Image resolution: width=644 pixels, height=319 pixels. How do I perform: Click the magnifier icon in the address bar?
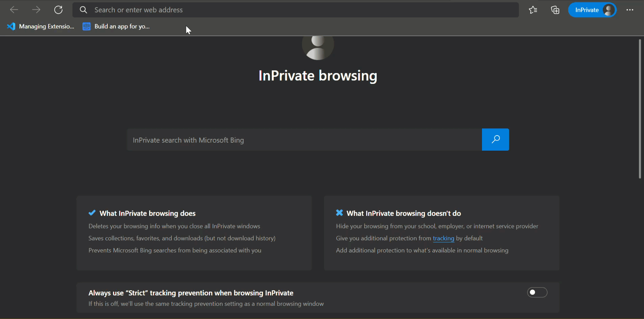(x=83, y=10)
